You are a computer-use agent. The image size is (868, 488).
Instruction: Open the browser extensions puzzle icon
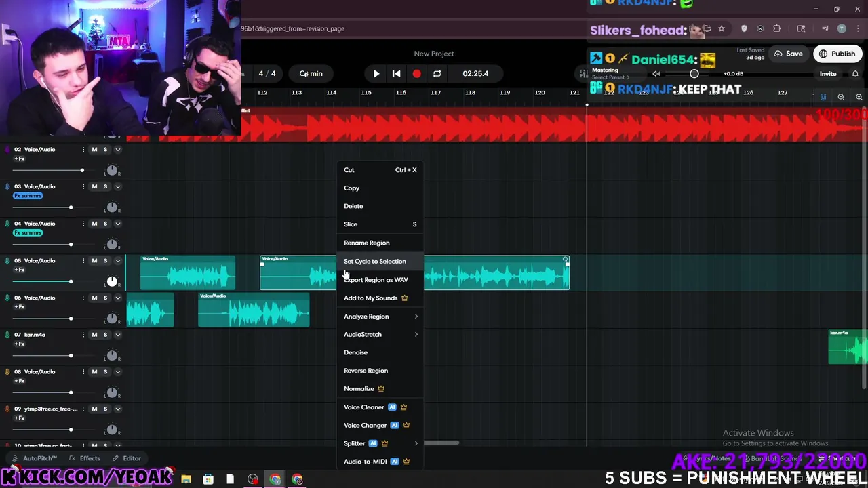pos(777,28)
